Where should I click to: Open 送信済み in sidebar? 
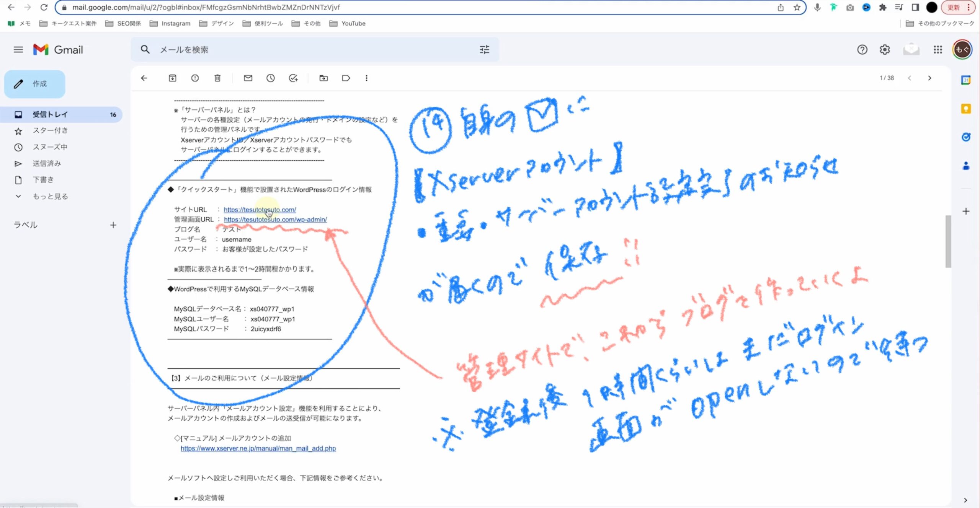point(47,163)
